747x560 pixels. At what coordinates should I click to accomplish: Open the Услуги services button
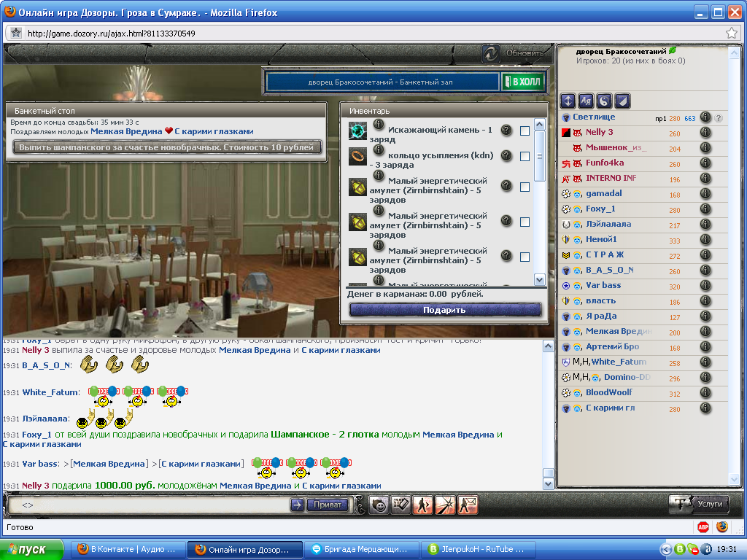(x=699, y=504)
